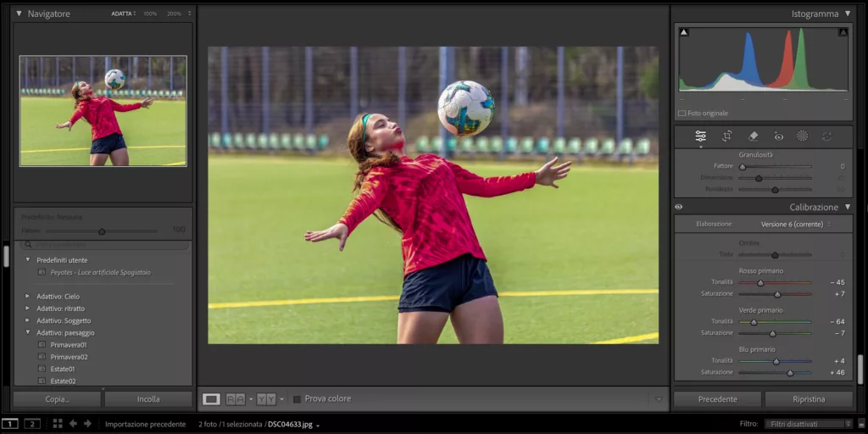
Task: Click Rosso primario Tonalità slider handle
Action: [760, 283]
